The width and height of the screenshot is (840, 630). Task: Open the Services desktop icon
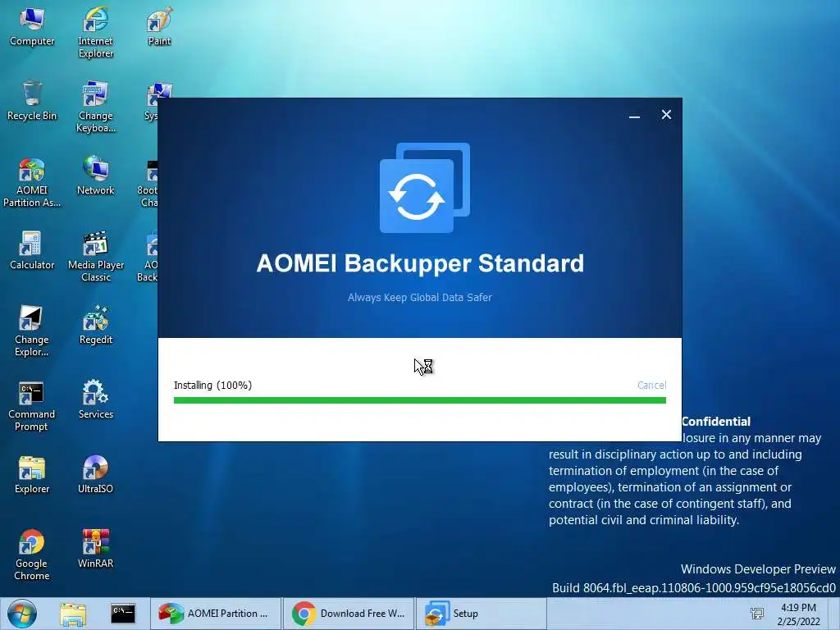(x=95, y=399)
